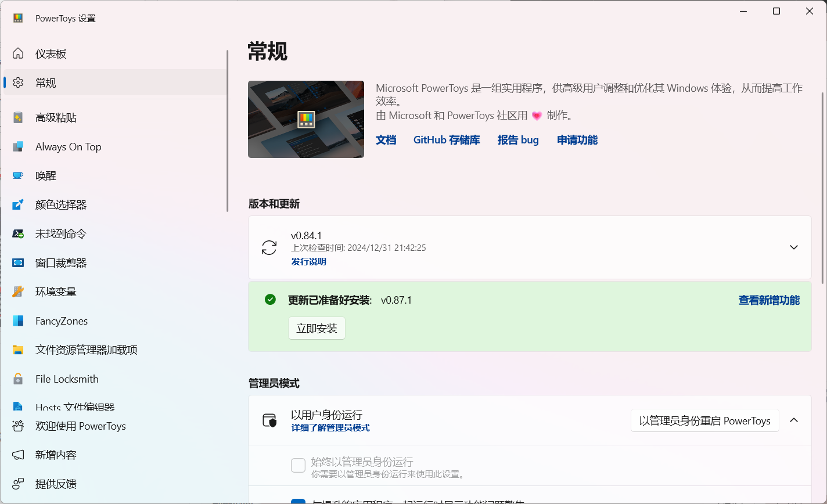
Task: Expand the v0.84.1 version card chevron
Action: (794, 247)
